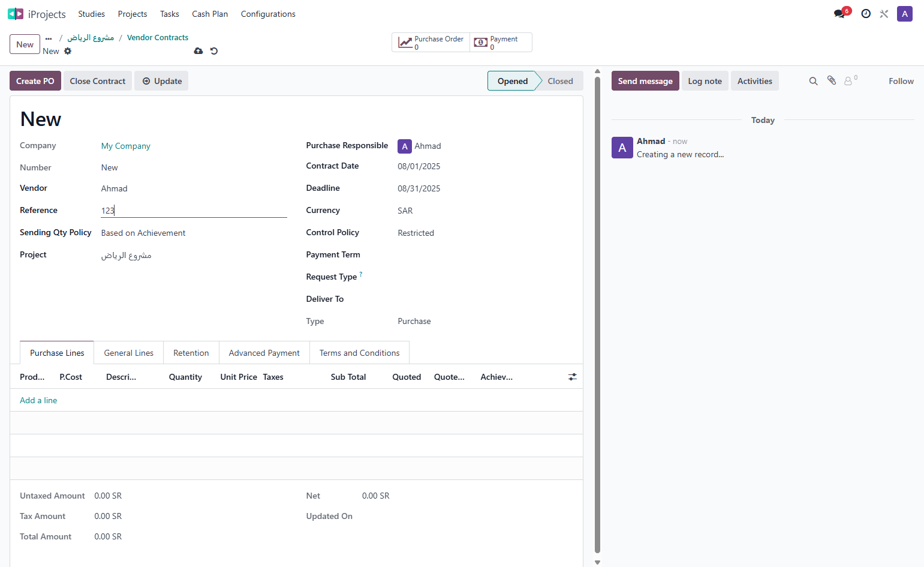Open the column settings icon in Purchase Lines

573,377
